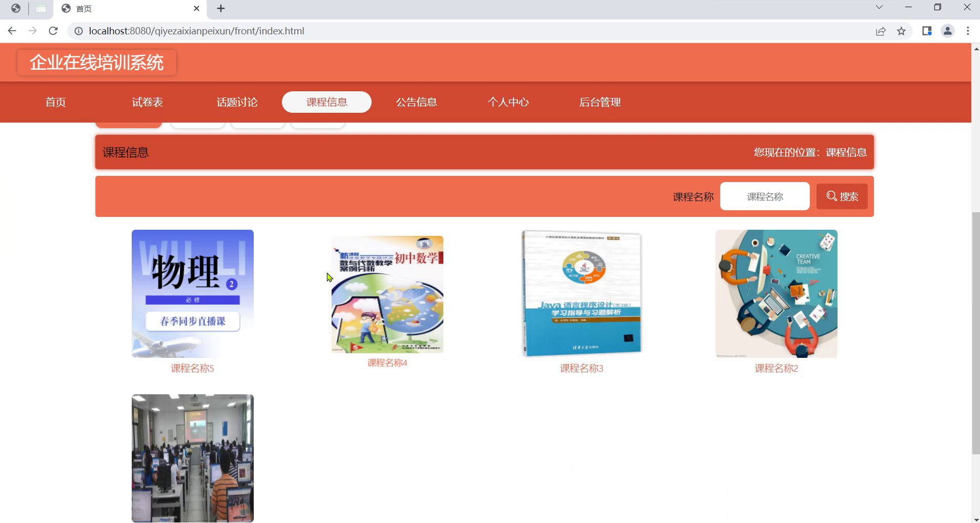Open the 物理 course cover thumbnail
This screenshot has width=980, height=523.
[x=193, y=294]
